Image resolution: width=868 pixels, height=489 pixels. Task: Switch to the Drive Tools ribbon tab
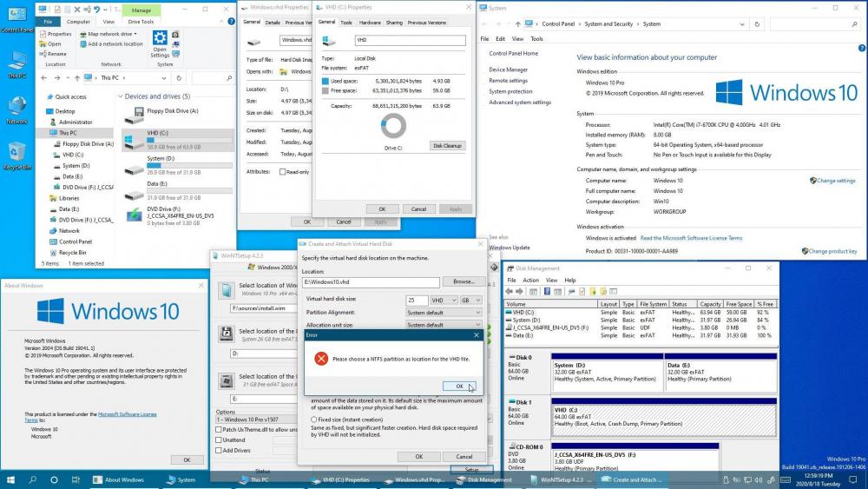(141, 21)
